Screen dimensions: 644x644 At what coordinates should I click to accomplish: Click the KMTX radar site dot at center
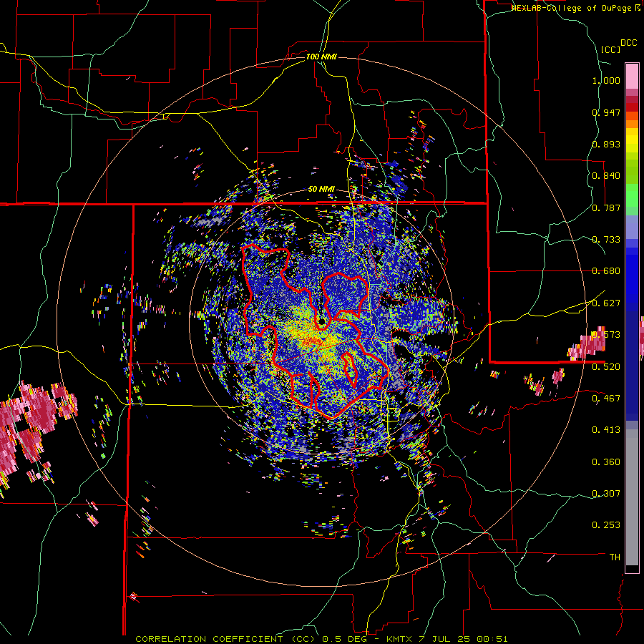[322, 321]
